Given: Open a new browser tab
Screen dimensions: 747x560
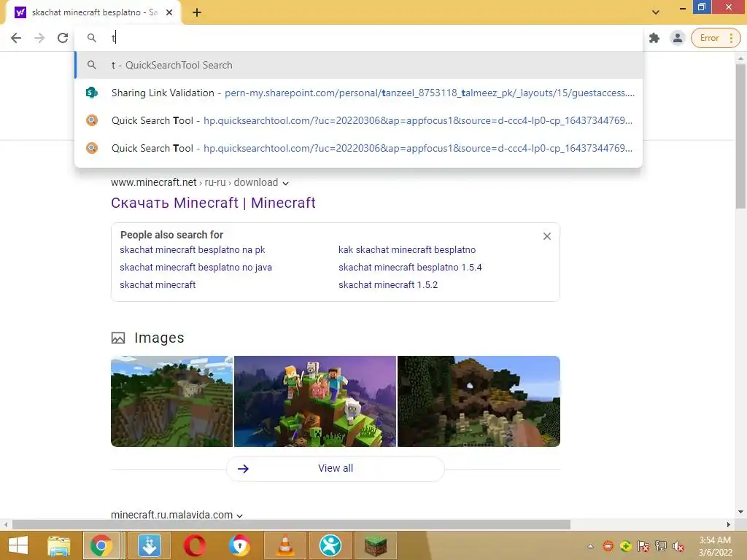Looking at the screenshot, I should [x=197, y=13].
